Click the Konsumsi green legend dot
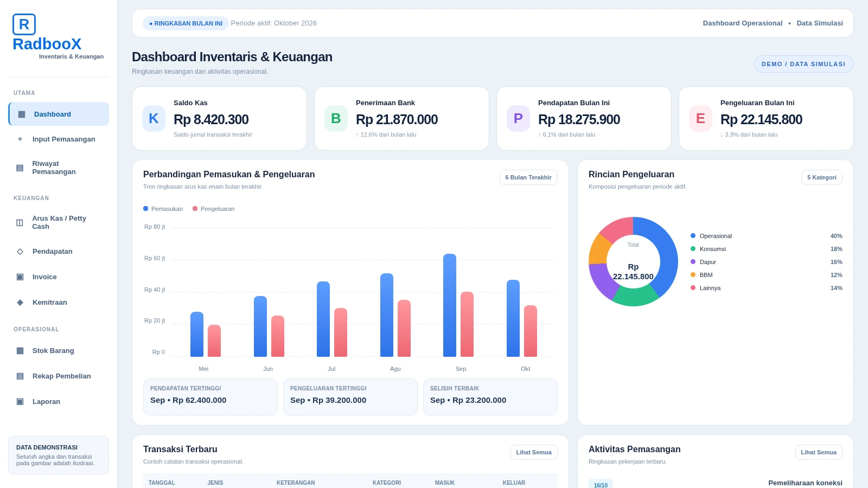Screen dimensions: 868x488 pyautogui.click(x=693, y=249)
